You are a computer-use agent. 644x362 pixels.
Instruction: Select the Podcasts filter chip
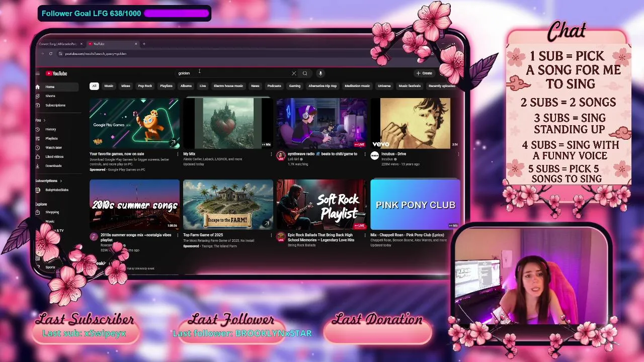[x=274, y=86]
